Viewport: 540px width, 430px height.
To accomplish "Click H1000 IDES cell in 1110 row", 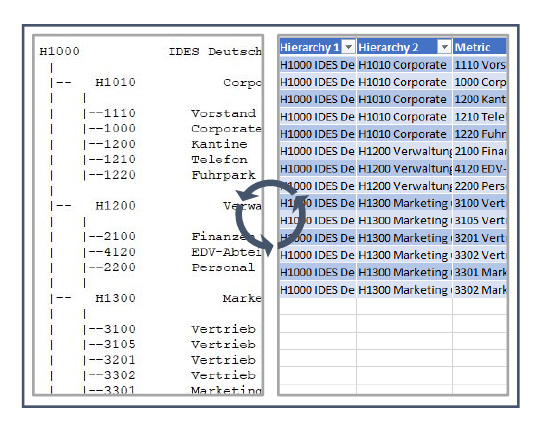I will pyautogui.click(x=318, y=65).
